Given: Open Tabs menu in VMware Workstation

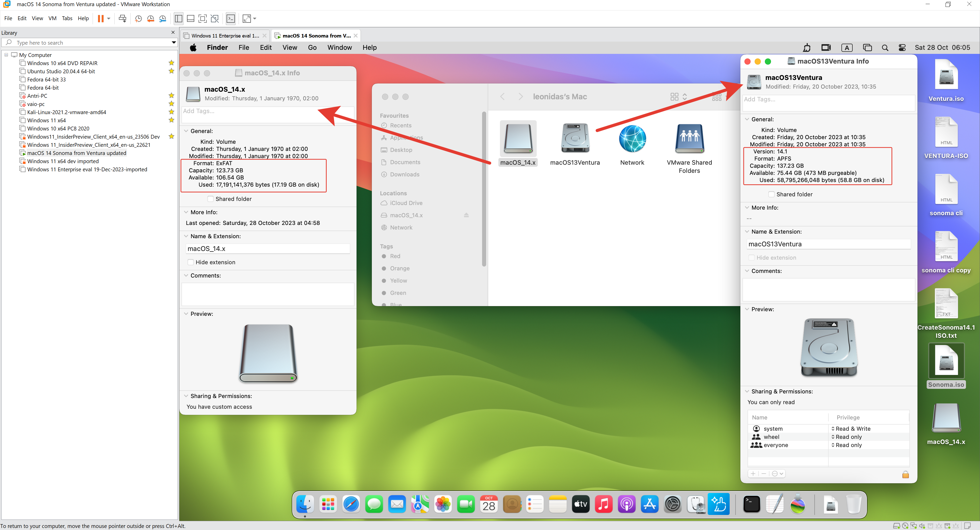Looking at the screenshot, I should coord(67,18).
